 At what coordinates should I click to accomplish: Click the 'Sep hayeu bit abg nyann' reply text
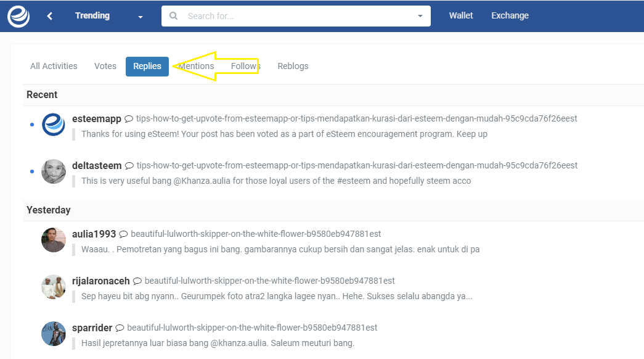[277, 296]
